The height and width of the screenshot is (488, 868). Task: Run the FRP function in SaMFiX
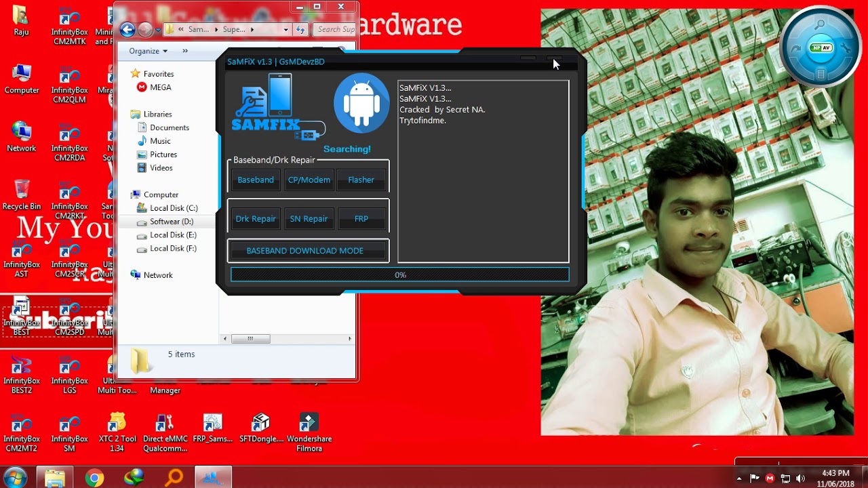361,219
